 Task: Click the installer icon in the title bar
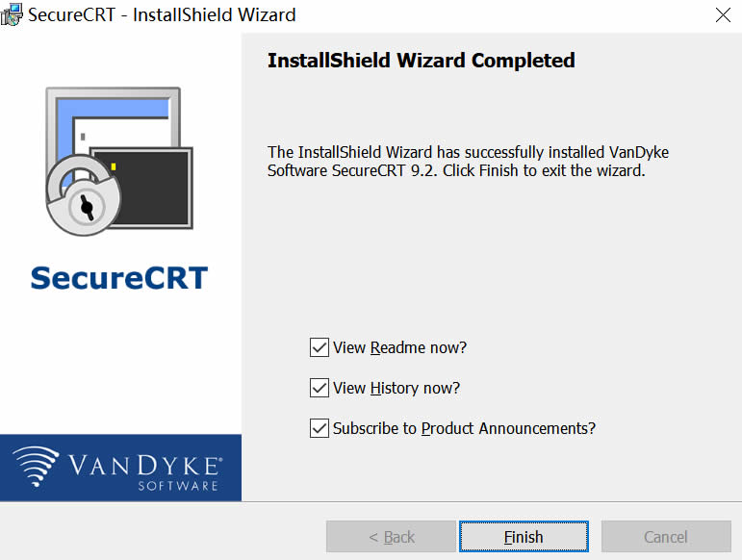[13, 14]
